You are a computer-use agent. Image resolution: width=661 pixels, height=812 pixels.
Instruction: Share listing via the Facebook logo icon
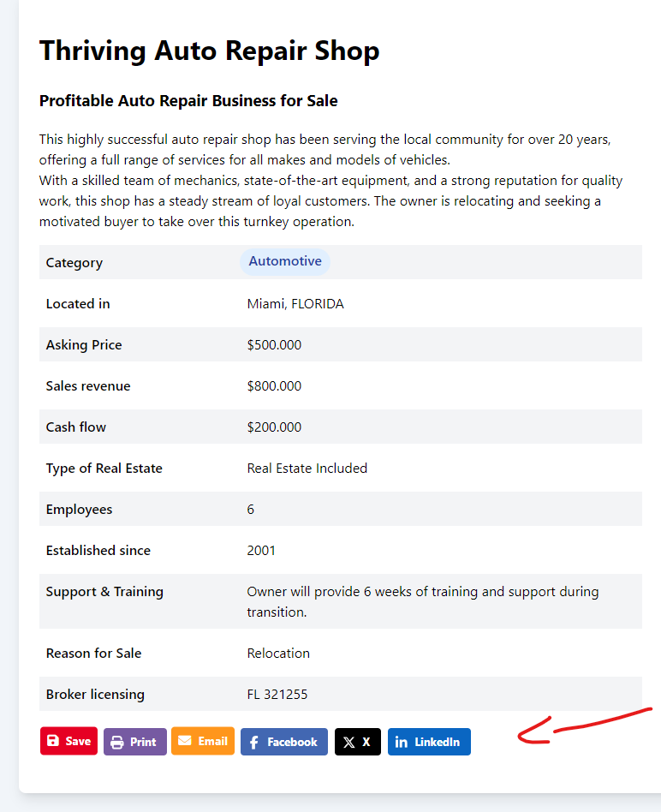coord(254,743)
